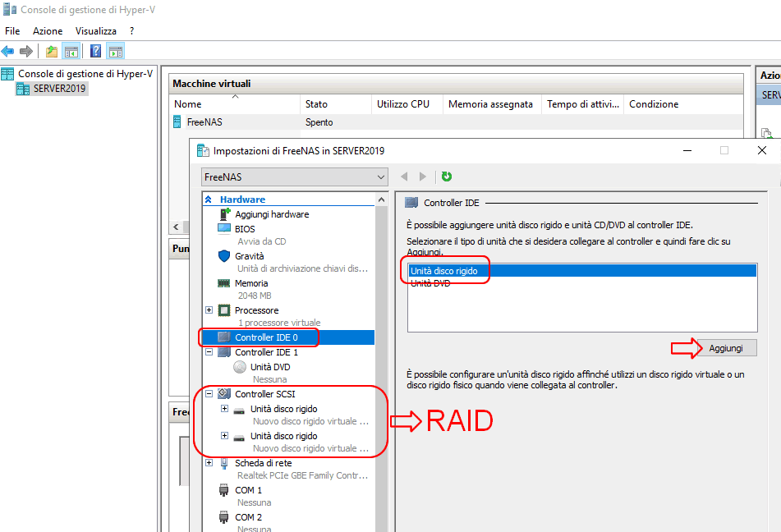
Task: Expand the first SCSI Unità disco rigido
Action: [225, 409]
